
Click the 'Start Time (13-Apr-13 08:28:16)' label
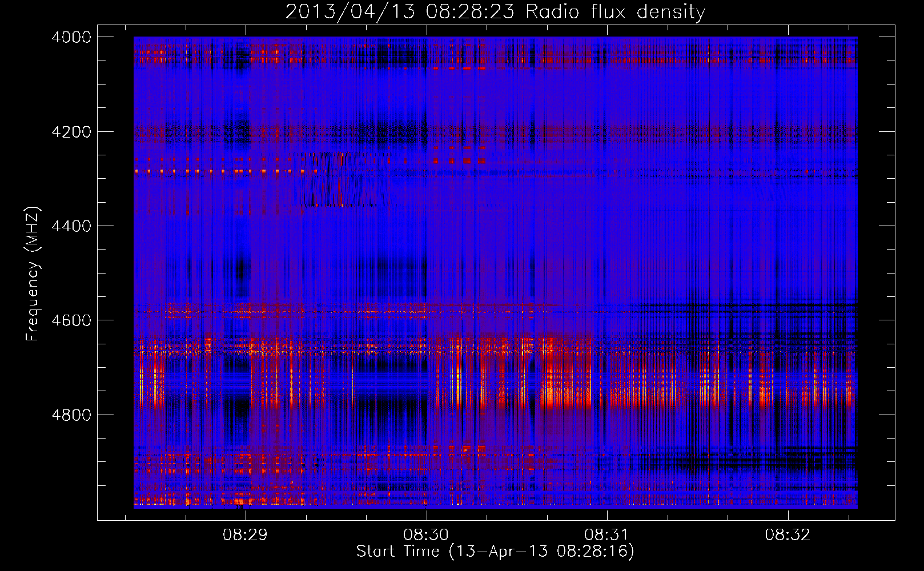point(495,552)
